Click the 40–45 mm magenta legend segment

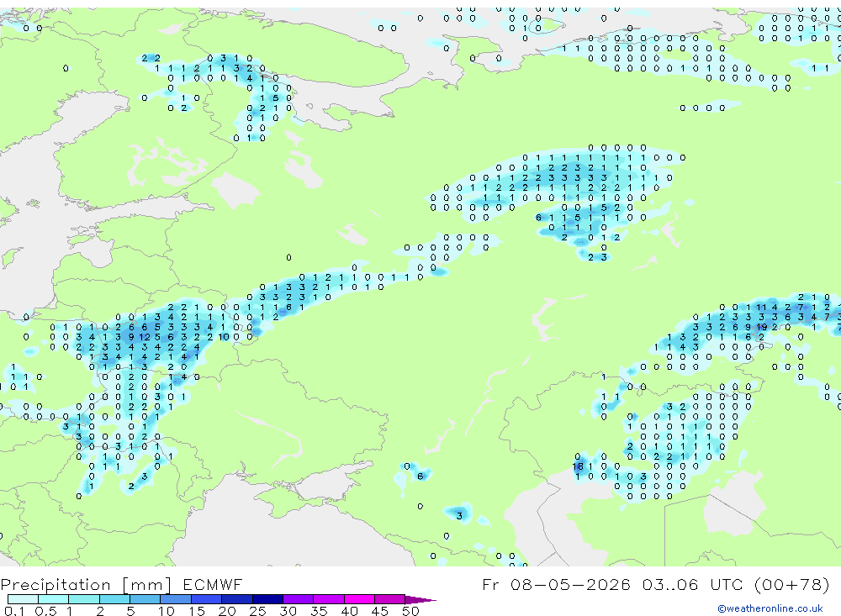[x=359, y=599]
